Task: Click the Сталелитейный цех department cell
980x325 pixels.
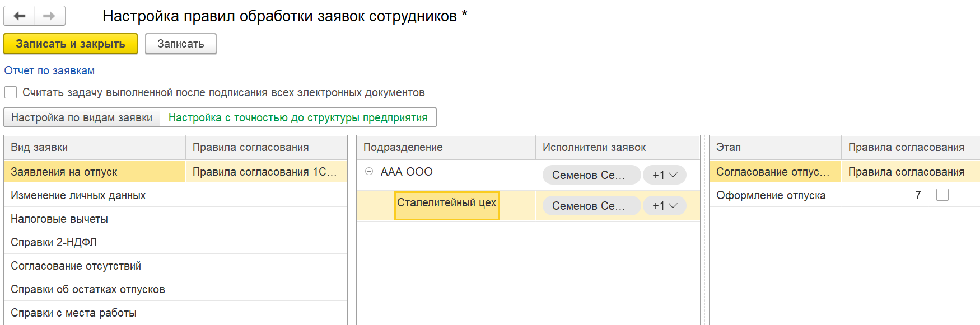Action: point(446,203)
